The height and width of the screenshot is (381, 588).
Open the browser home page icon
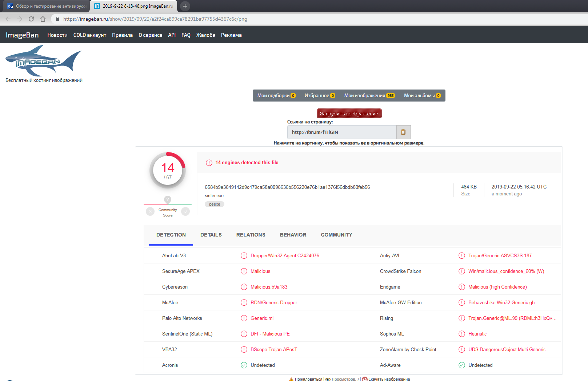click(43, 19)
